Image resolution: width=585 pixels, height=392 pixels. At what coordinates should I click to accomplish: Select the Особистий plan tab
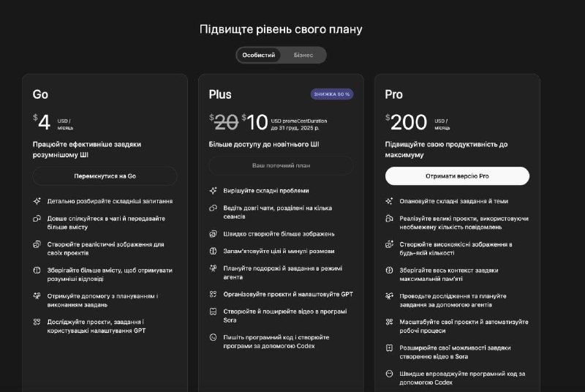click(x=259, y=55)
